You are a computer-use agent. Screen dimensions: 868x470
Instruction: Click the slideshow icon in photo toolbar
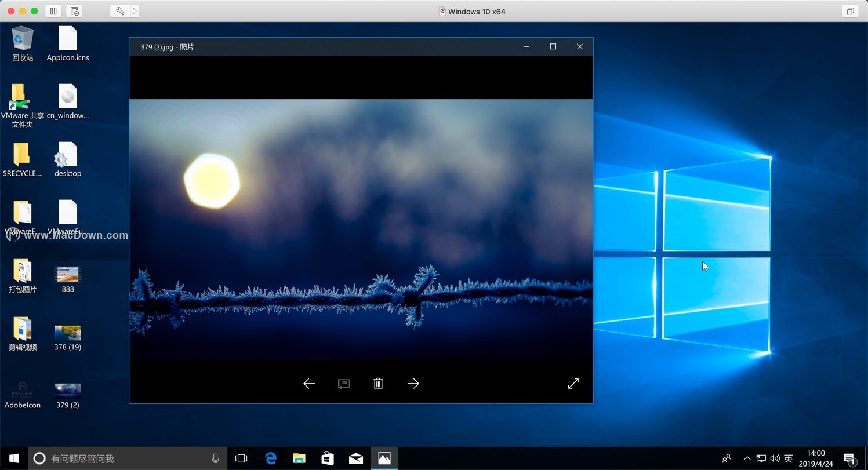tap(344, 384)
